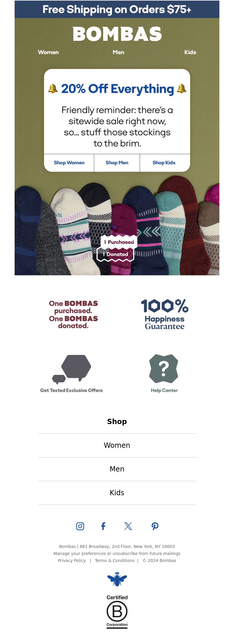
Task: Click the chat bubbles text offers icon
Action: (72, 369)
